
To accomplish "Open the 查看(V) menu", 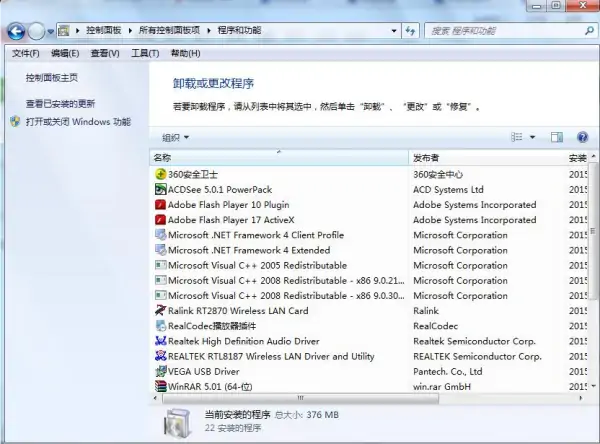I will (105, 53).
